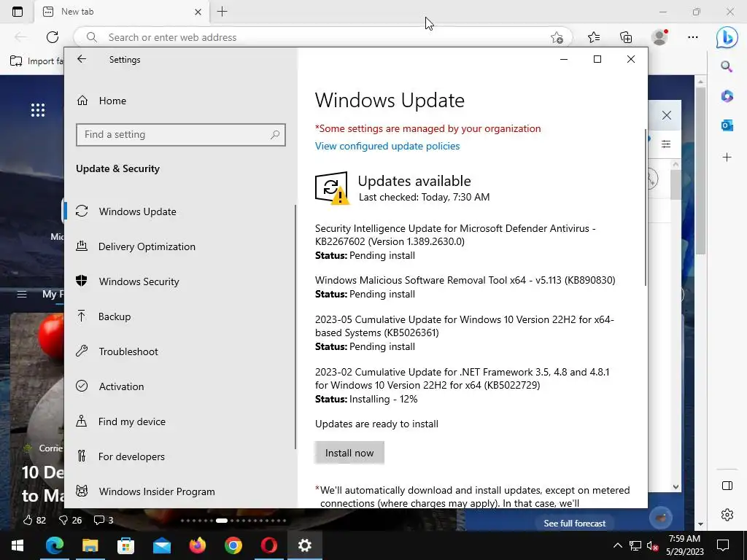This screenshot has height=560, width=747.
Task: Click the Delivery Optimization icon
Action: pos(82,246)
